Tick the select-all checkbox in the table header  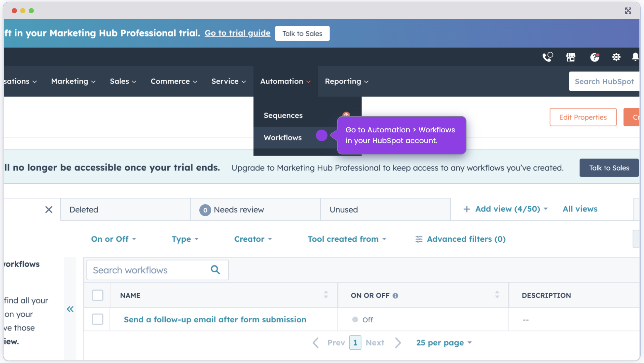97,295
